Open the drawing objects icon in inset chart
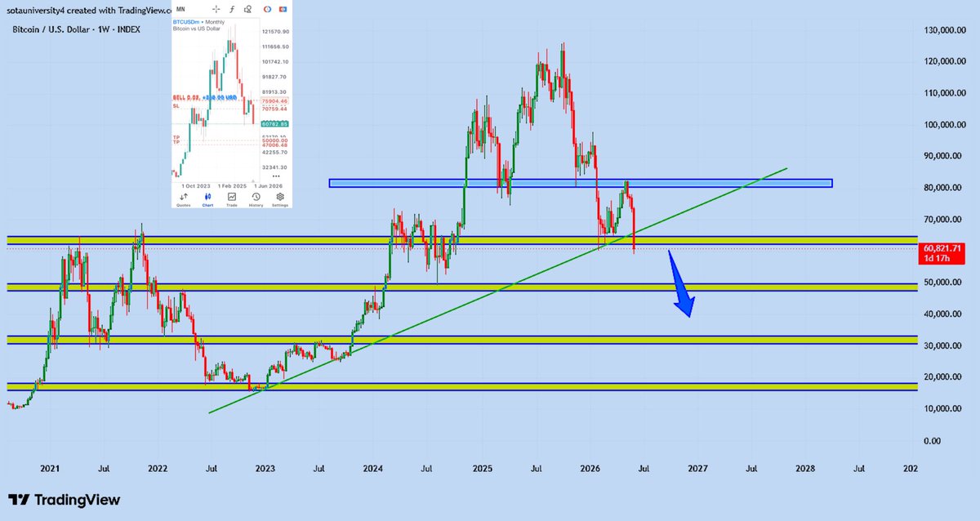Viewport: 980px width, 521px height. tap(247, 9)
